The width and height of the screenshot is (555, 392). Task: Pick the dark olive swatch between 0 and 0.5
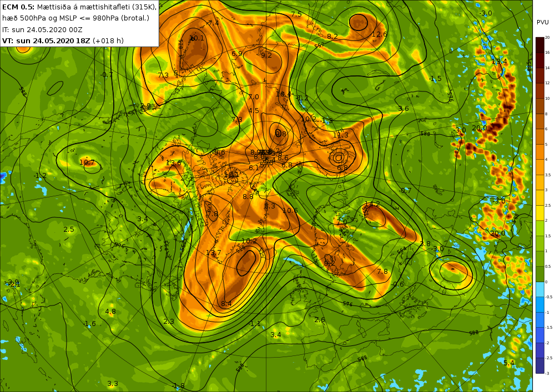[x=540, y=274]
